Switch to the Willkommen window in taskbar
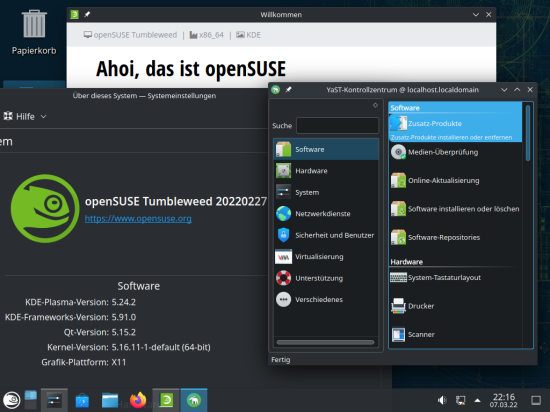Screen dimensions: 550x412 (x=166, y=400)
